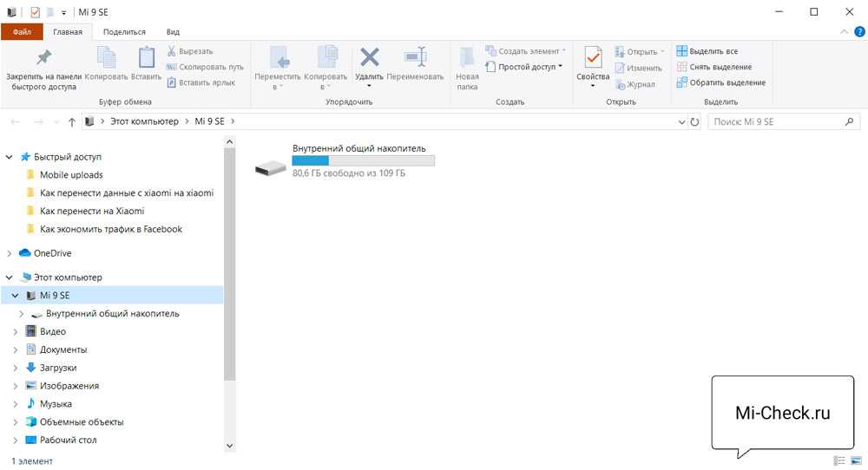Image resolution: width=868 pixels, height=470 pixels.
Task: Click the Pin to Quick Access icon
Action: pyautogui.click(x=43, y=58)
